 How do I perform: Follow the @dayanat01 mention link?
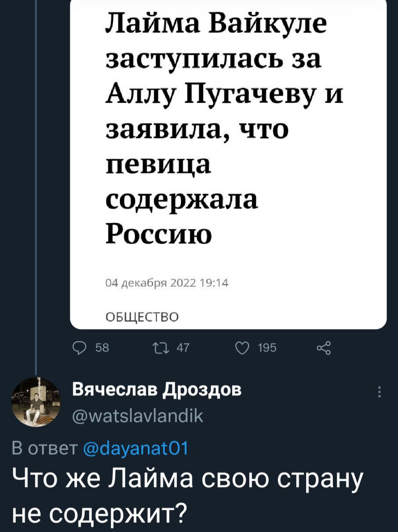point(136,448)
